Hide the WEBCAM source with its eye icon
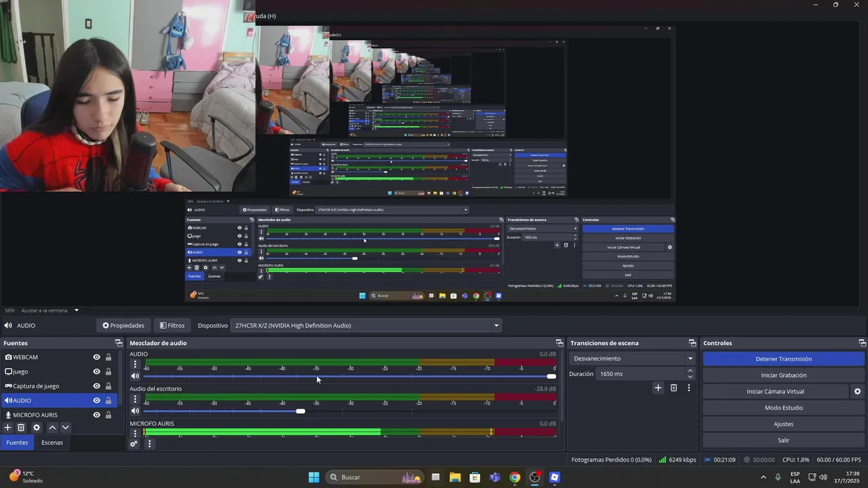Screen dimensions: 868x488 [x=96, y=357]
